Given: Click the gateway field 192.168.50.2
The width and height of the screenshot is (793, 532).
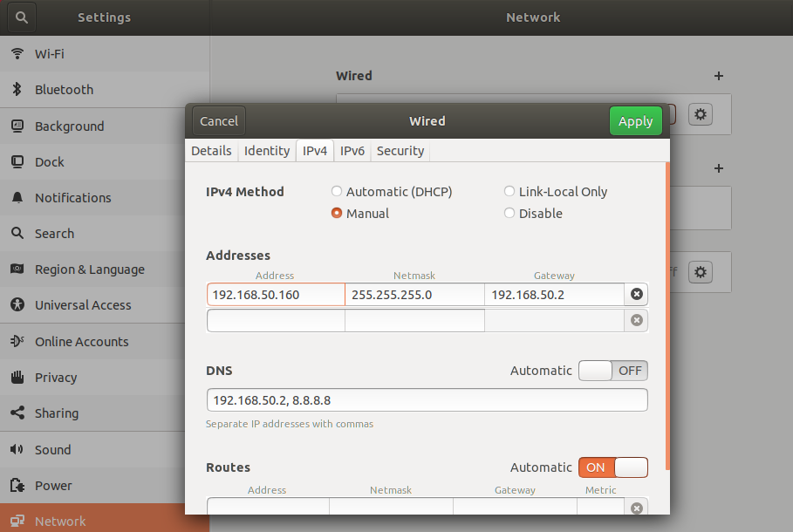Looking at the screenshot, I should [x=554, y=294].
